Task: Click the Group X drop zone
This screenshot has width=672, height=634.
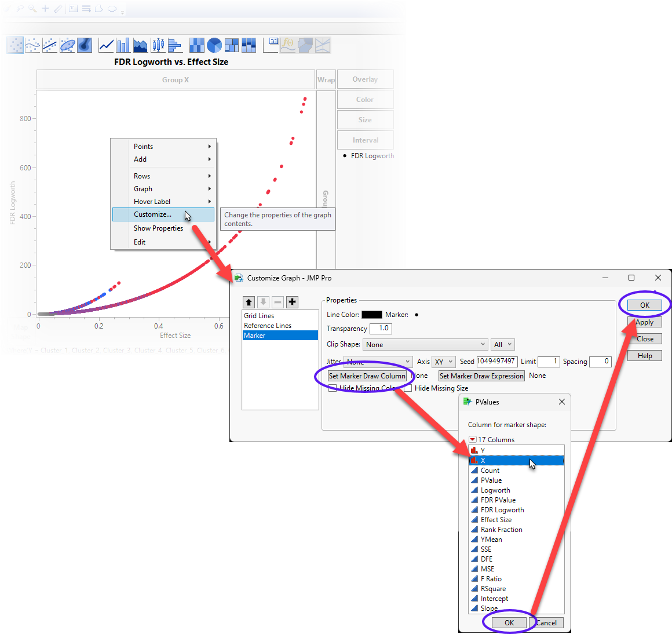Action: coord(176,80)
